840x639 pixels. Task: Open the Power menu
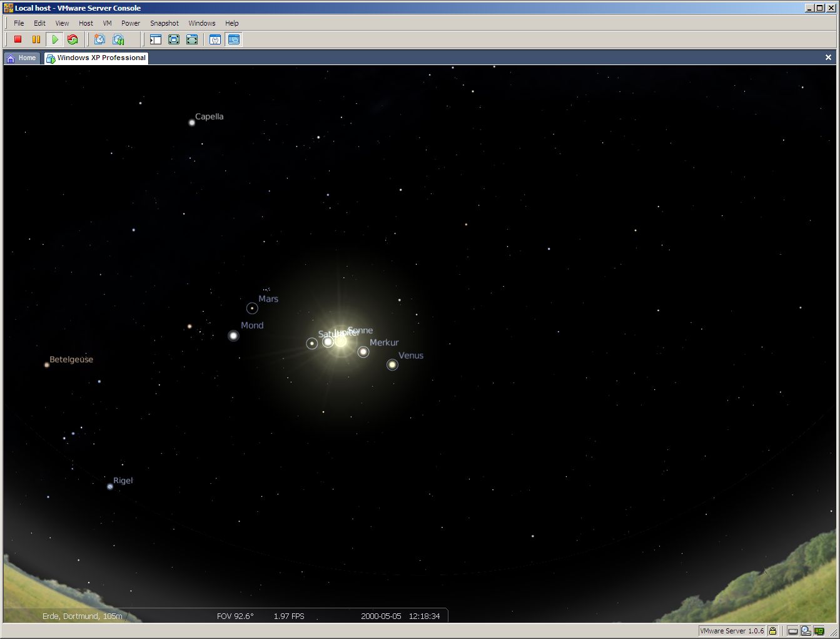[x=131, y=23]
